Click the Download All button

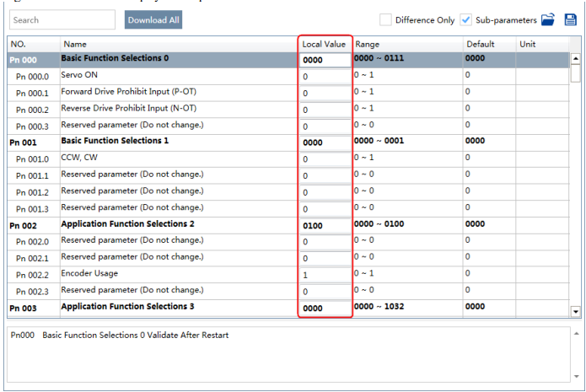[153, 19]
